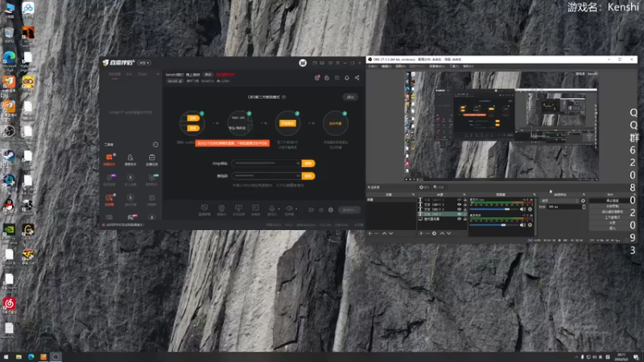This screenshot has width=644, height=362.
Task: Move source down in OBS Sources panel
Action: click(449, 233)
